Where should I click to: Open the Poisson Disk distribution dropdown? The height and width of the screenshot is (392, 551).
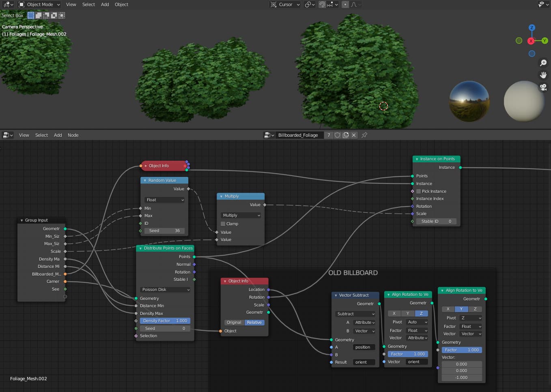[x=165, y=289]
